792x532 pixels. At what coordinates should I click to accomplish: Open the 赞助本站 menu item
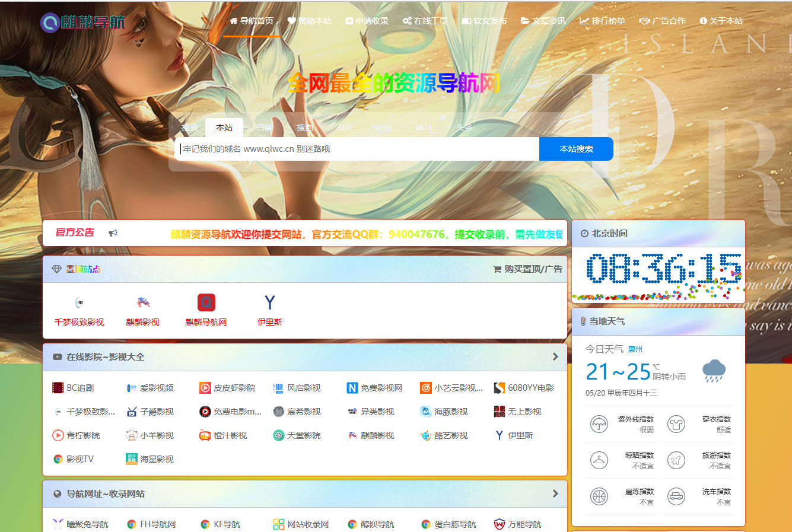310,21
